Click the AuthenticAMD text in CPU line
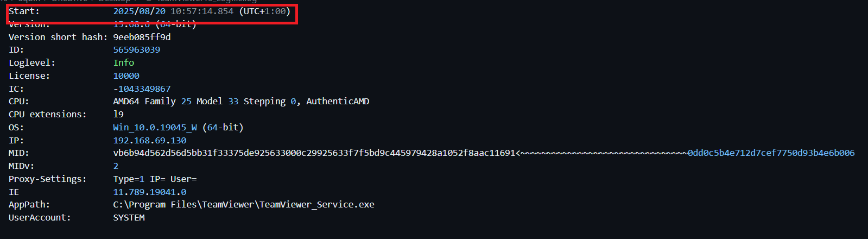The image size is (868, 239). coord(338,102)
